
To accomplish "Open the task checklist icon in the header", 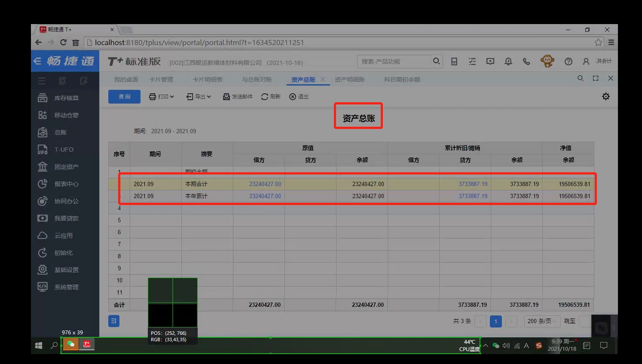I will pos(472,61).
